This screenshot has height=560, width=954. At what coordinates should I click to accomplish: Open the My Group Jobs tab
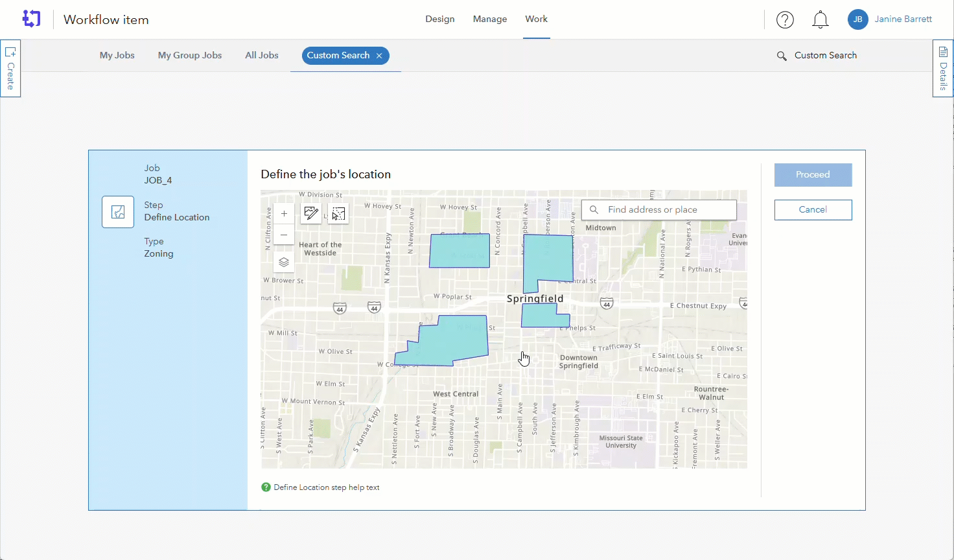[x=190, y=56]
